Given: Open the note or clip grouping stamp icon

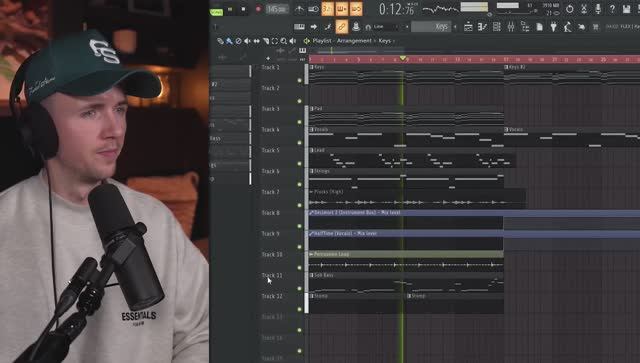Looking at the screenshot, I should click(356, 27).
